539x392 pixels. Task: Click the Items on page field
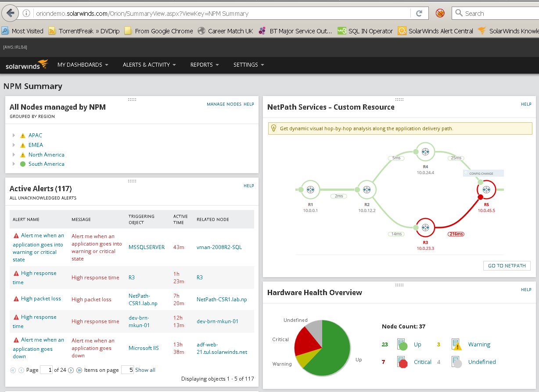(x=127, y=370)
